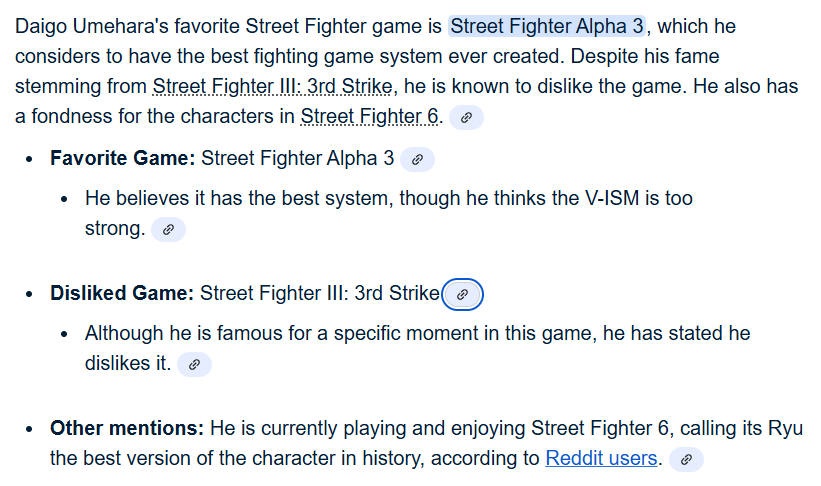The height and width of the screenshot is (486, 821).
Task: Click underlined "Street Fighter III: 3rd Strike" in intro paragraph
Action: (272, 86)
